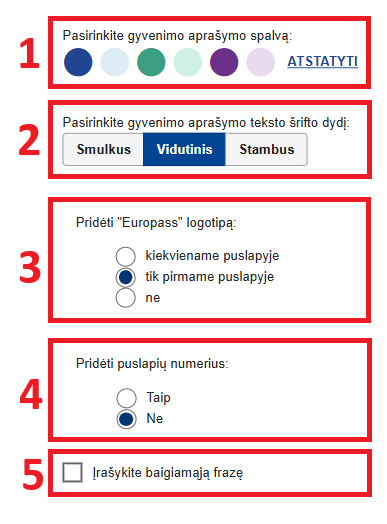Click the 'Pridėti puslapių numerius' heading text
The height and width of the screenshot is (524, 387).
point(152,364)
